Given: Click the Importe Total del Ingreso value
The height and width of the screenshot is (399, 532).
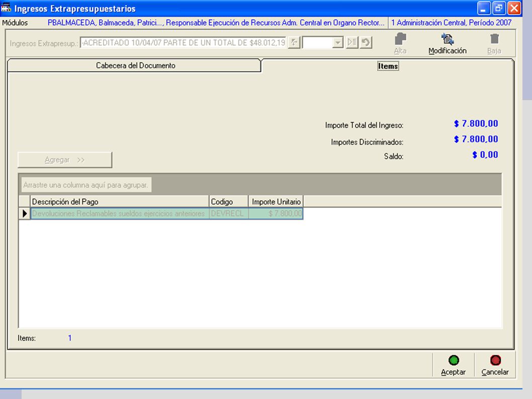Looking at the screenshot, I should (476, 124).
